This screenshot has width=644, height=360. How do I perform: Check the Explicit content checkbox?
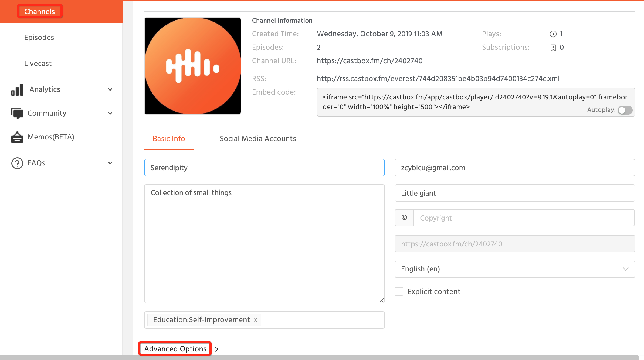coord(399,292)
